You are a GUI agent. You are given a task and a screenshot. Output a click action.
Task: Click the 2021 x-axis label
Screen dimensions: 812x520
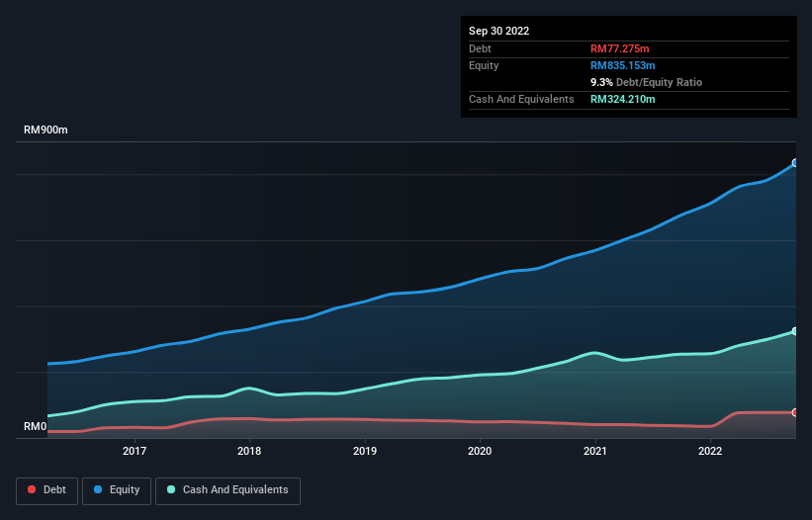click(x=595, y=451)
